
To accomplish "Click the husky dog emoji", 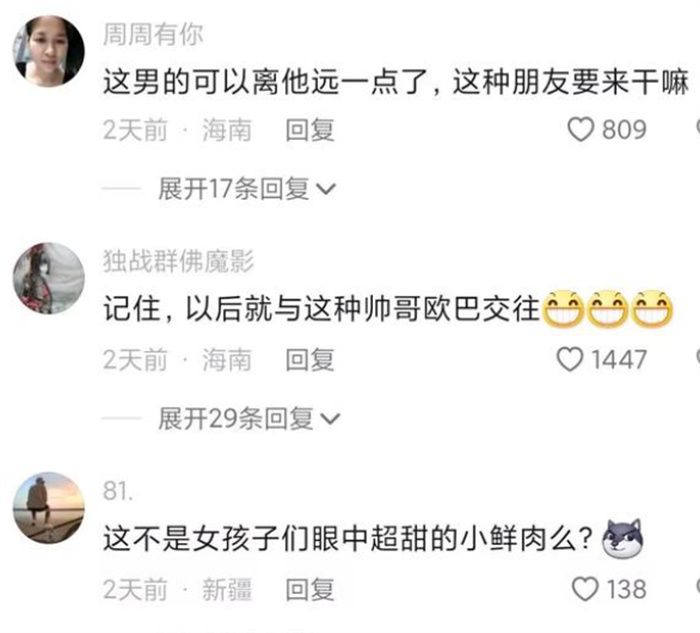I will coord(623,538).
